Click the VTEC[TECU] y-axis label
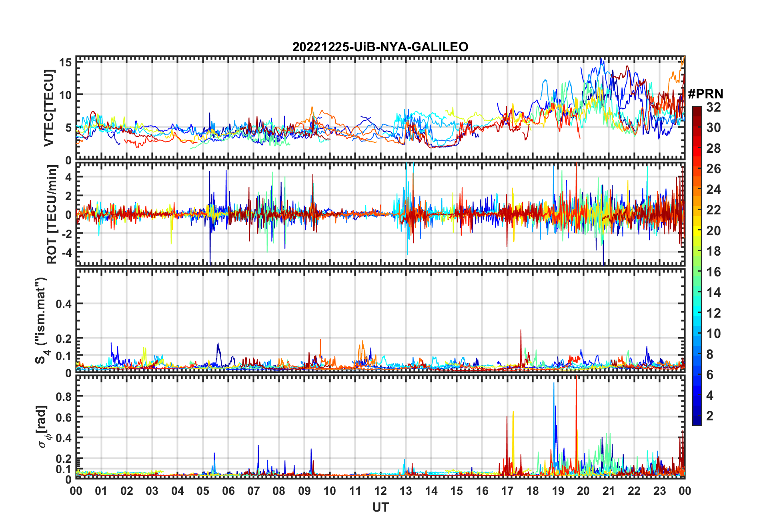This screenshot has width=761, height=532. pyautogui.click(x=49, y=108)
